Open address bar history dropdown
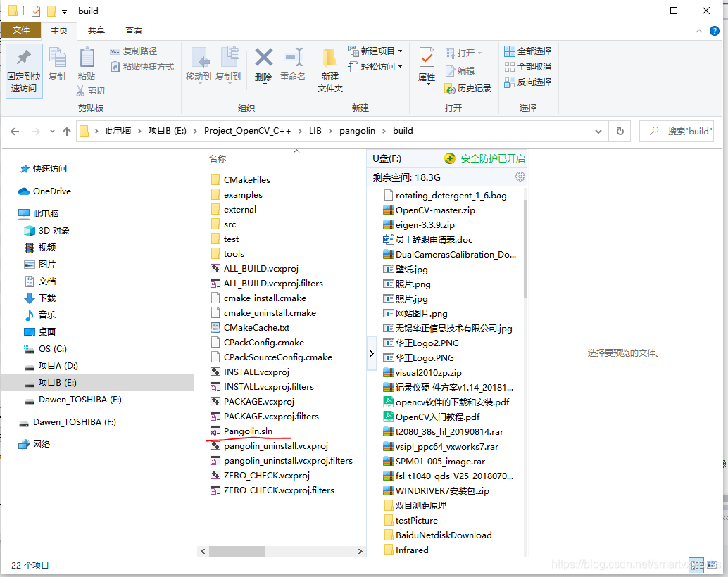The width and height of the screenshot is (728, 577). [598, 132]
